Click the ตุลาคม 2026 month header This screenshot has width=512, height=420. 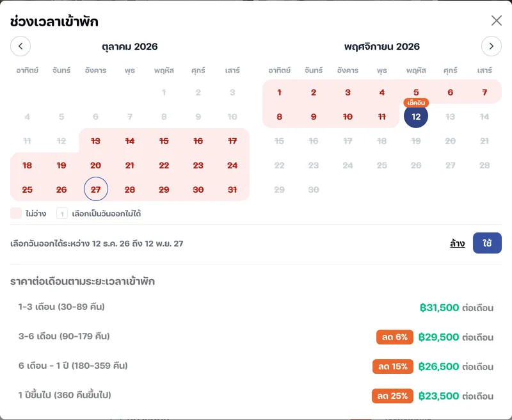point(130,47)
